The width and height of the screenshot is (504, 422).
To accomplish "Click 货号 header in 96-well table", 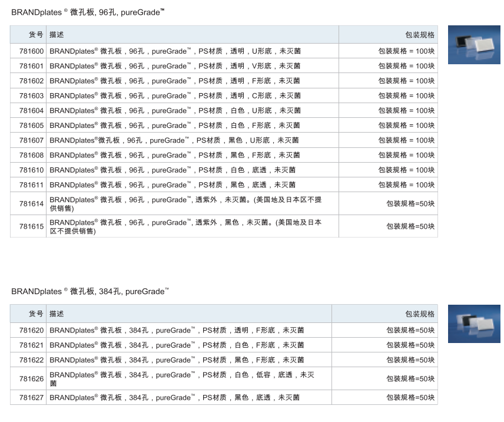I will tap(36, 34).
